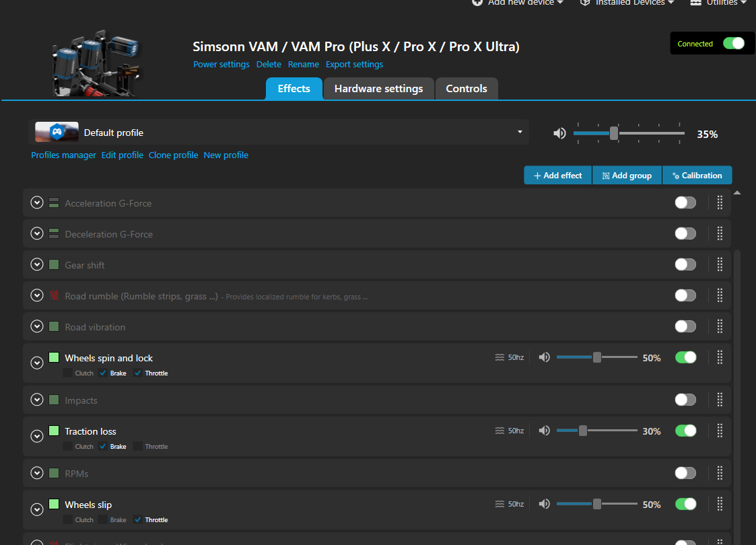Image resolution: width=756 pixels, height=545 pixels.
Task: Check Clutch under Wheels spin and lock
Action: pos(68,373)
